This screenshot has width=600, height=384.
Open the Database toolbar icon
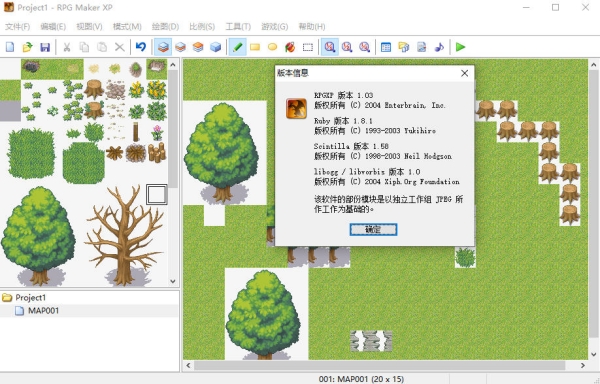[386, 47]
